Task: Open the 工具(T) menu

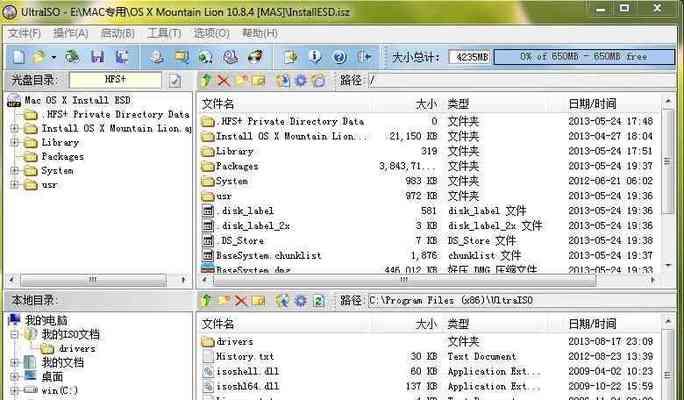Action: click(164, 33)
